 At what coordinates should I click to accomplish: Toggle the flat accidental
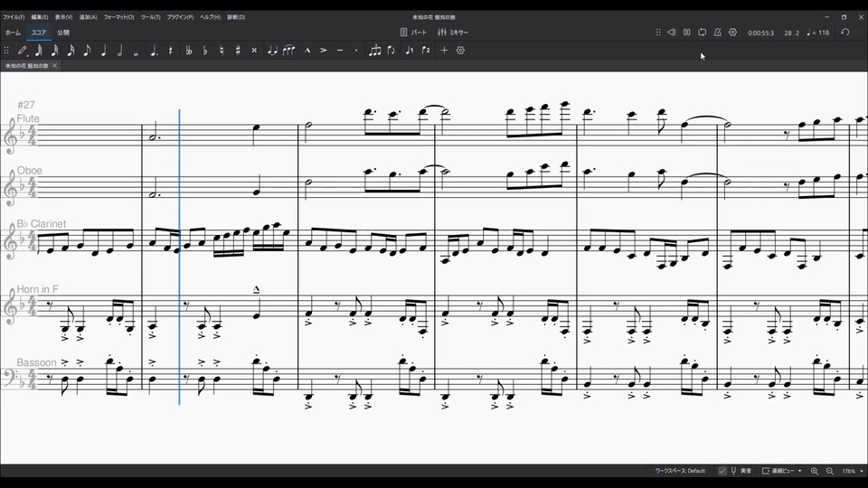205,51
